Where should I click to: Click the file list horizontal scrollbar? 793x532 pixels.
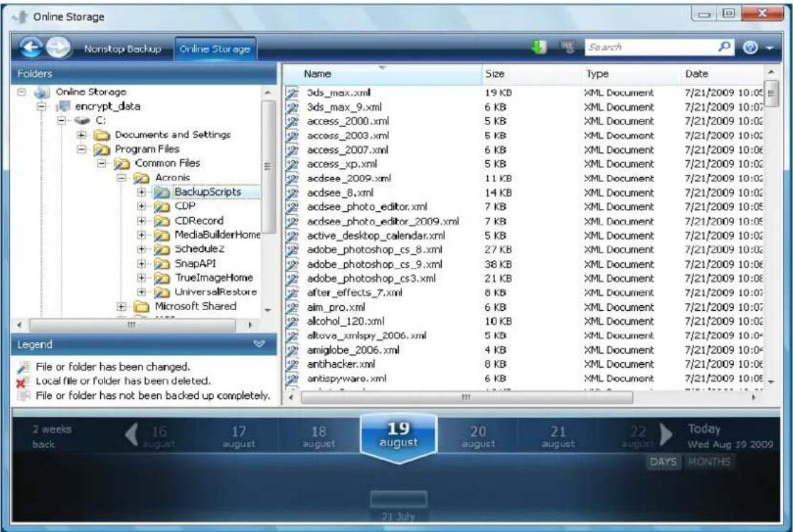467,398
